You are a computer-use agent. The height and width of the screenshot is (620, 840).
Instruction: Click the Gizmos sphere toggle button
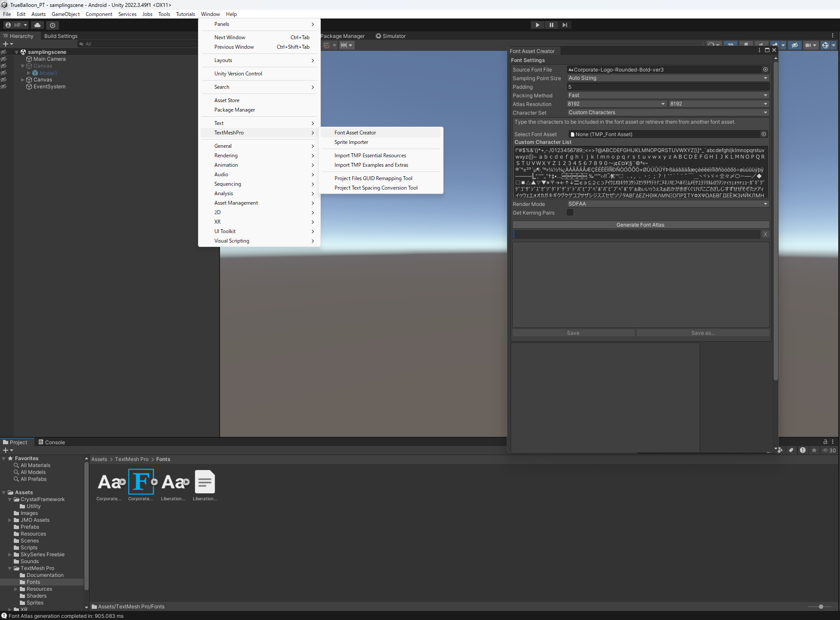[825, 45]
